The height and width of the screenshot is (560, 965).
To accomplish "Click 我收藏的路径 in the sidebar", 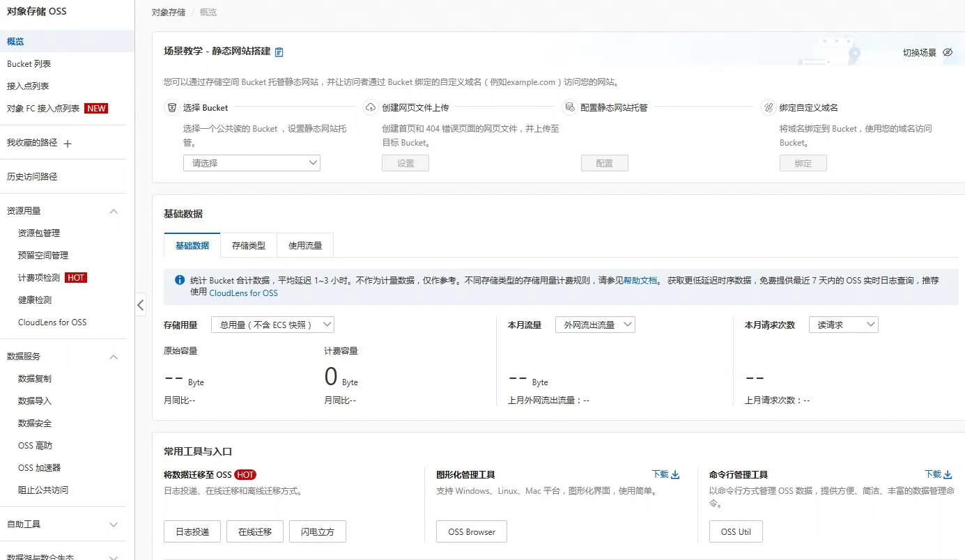I will (32, 143).
